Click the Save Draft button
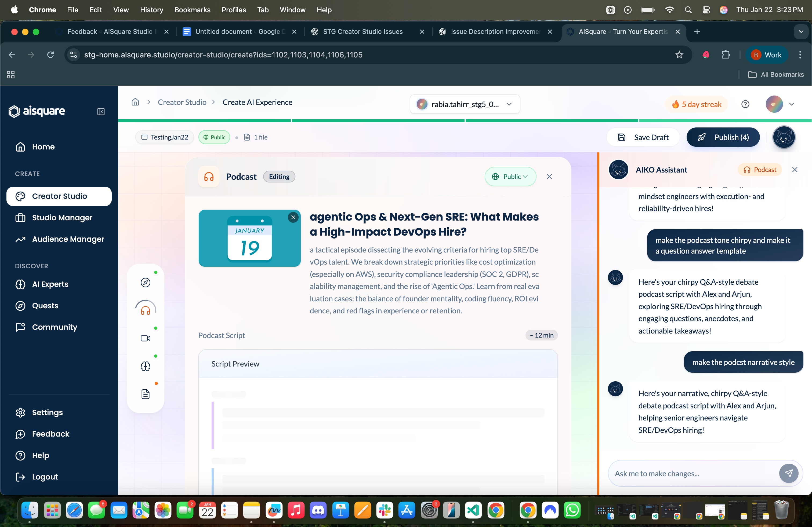 (643, 137)
